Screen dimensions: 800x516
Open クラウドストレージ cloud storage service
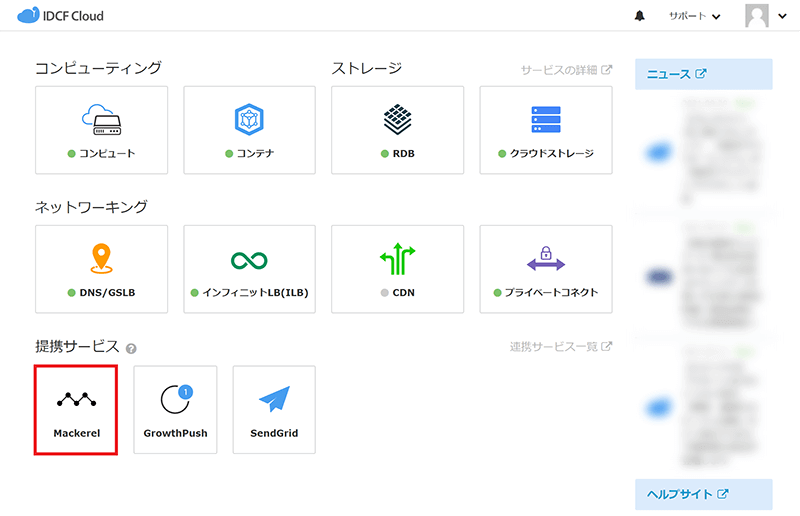coord(545,130)
